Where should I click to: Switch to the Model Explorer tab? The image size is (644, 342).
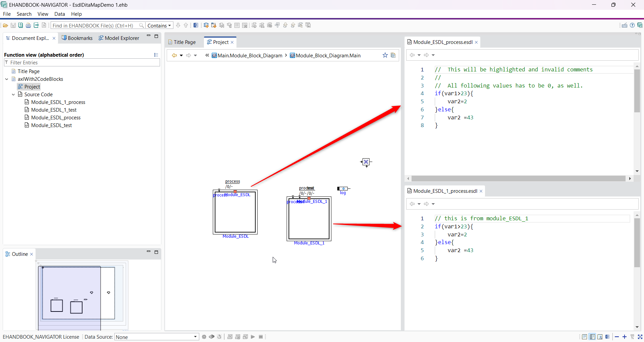tap(119, 38)
